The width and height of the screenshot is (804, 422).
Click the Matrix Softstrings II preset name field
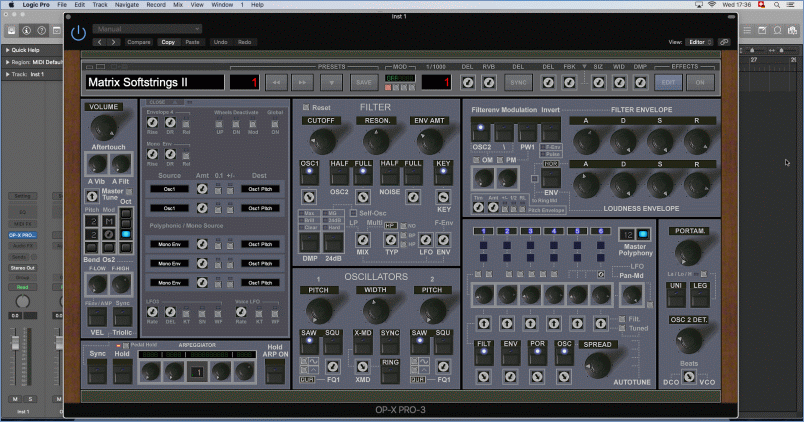(x=155, y=83)
